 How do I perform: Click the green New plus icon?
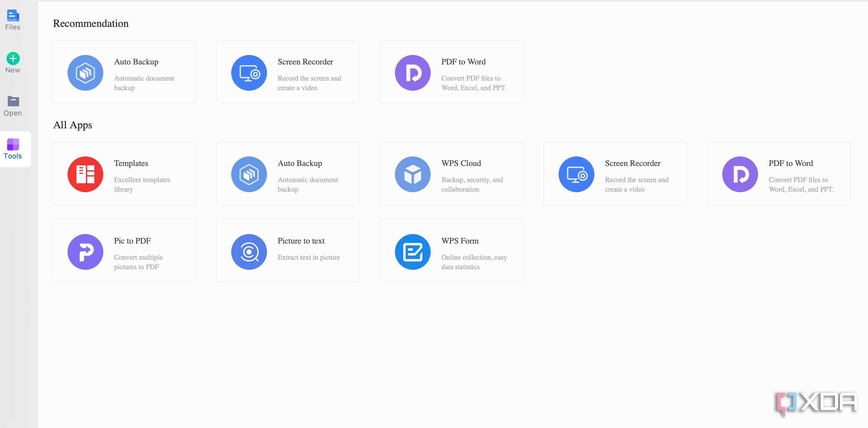pyautogui.click(x=13, y=58)
